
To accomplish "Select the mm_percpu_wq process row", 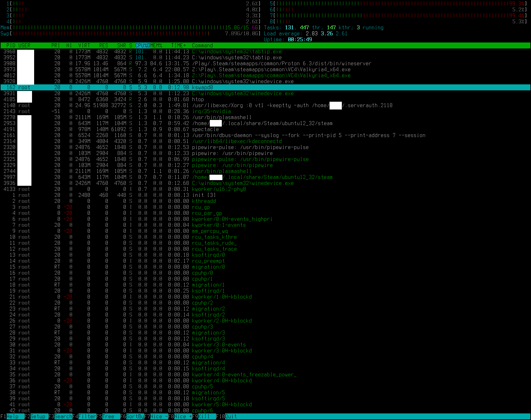I will click(265, 231).
